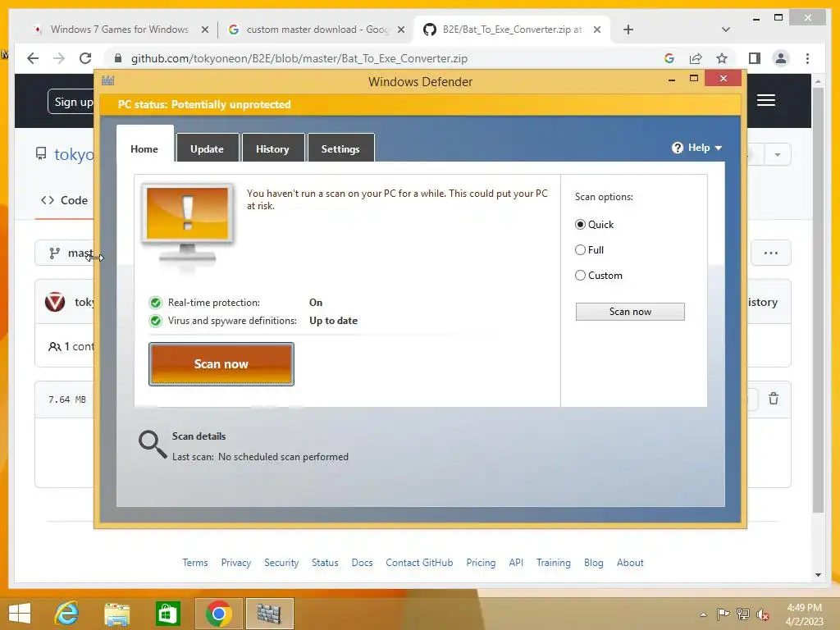Go forward in Chrome
This screenshot has width=840, height=630.
click(59, 58)
